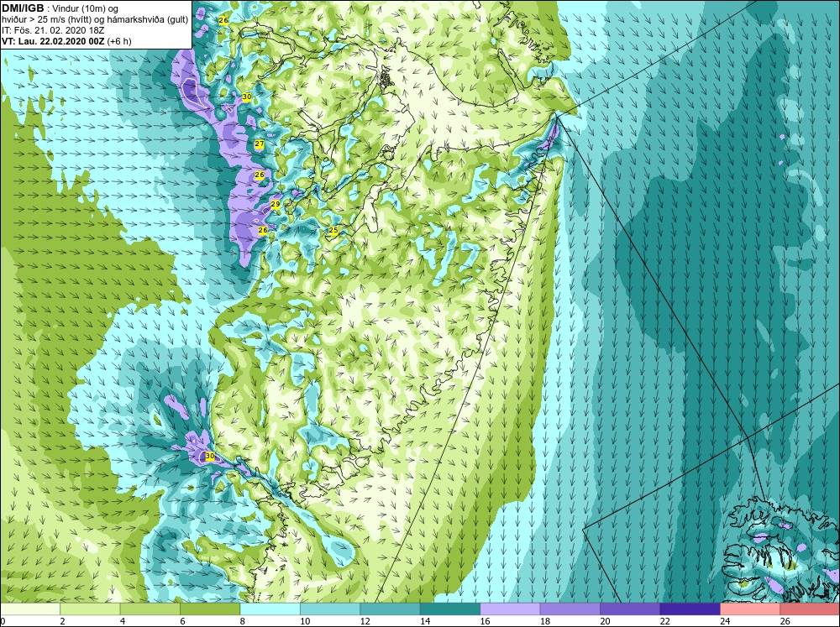Pick the salmon legend swatch above 26
Screen dimensions: 840x627
810,609
